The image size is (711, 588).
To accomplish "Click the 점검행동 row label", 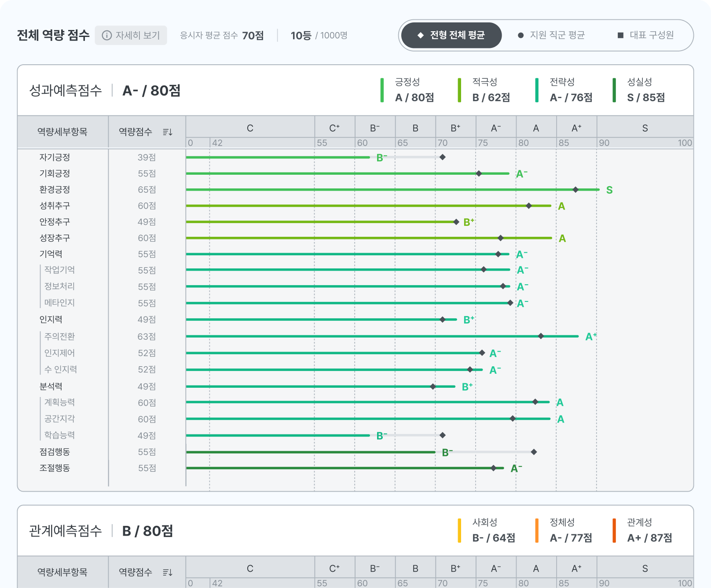I will click(55, 452).
